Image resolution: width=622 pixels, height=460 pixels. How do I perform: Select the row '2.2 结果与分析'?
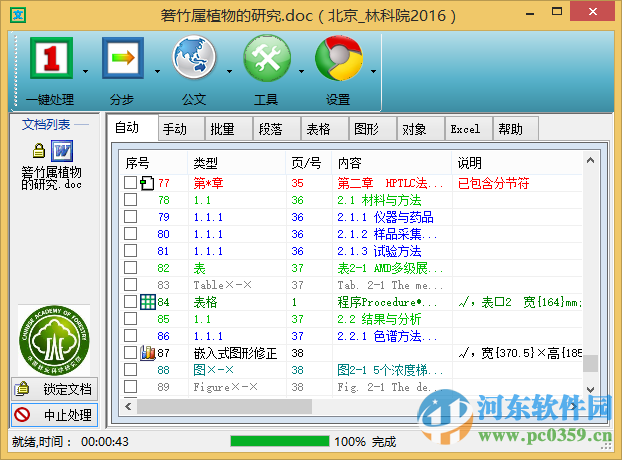[x=351, y=319]
